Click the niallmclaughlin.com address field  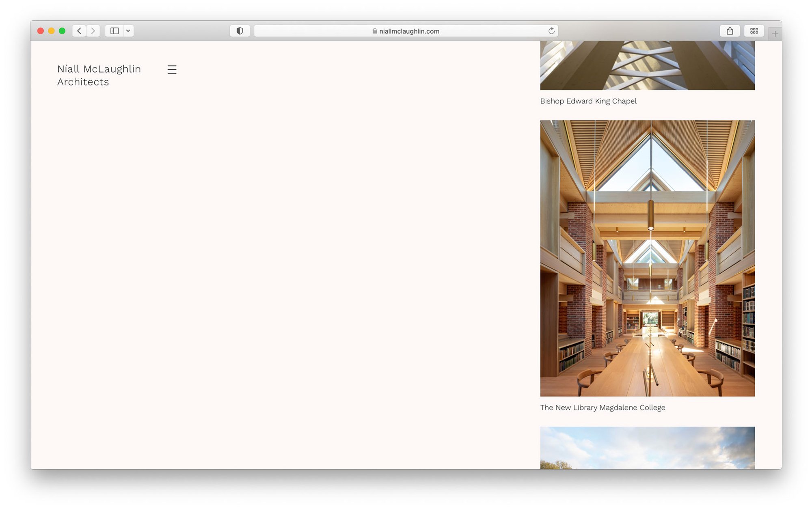tap(409, 31)
